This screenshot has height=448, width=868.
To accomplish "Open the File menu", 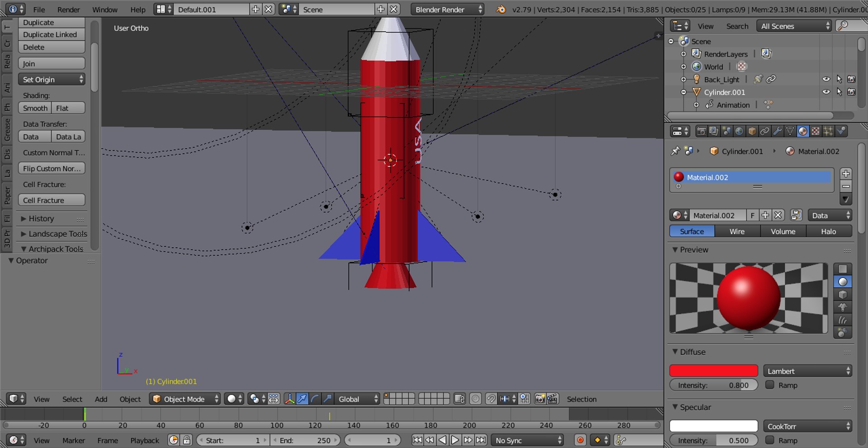I will 39,9.
